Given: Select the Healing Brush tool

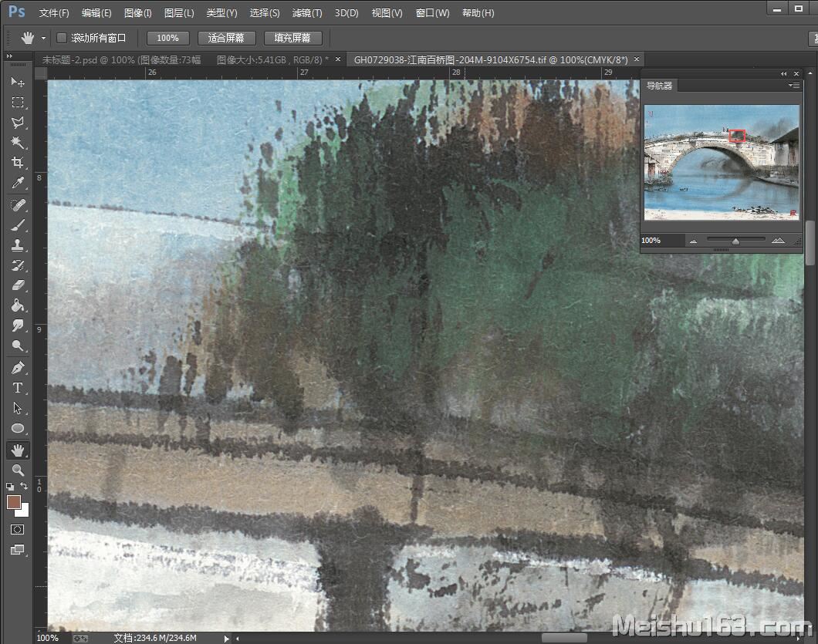Looking at the screenshot, I should (17, 205).
